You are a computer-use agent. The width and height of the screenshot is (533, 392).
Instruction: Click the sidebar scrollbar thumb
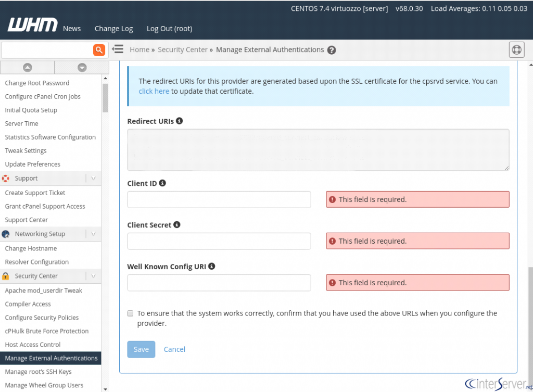(x=105, y=98)
